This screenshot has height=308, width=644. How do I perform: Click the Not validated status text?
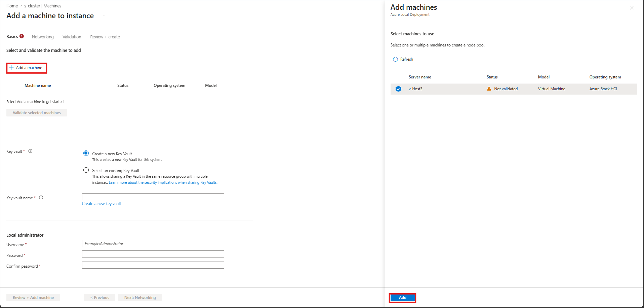pyautogui.click(x=506, y=89)
